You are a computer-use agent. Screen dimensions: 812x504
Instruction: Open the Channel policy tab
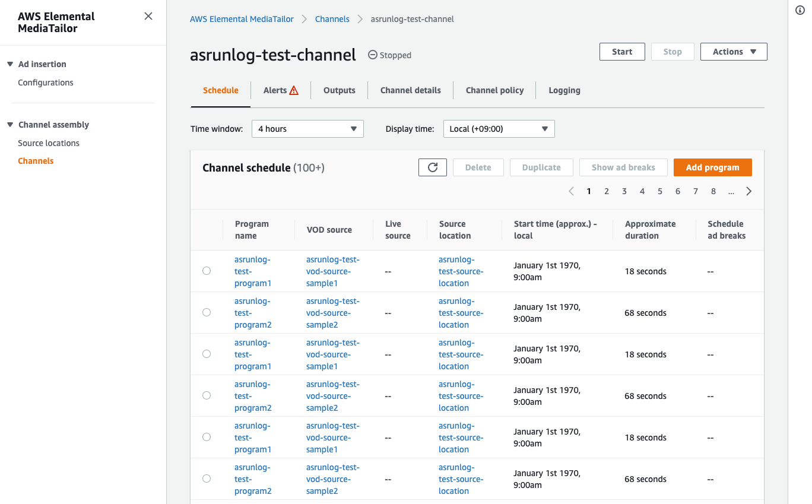495,90
